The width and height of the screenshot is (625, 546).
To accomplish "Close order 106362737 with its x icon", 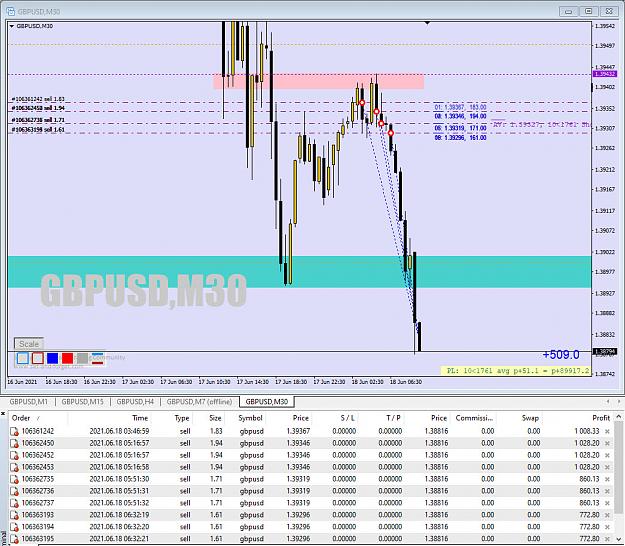I will click(x=607, y=503).
